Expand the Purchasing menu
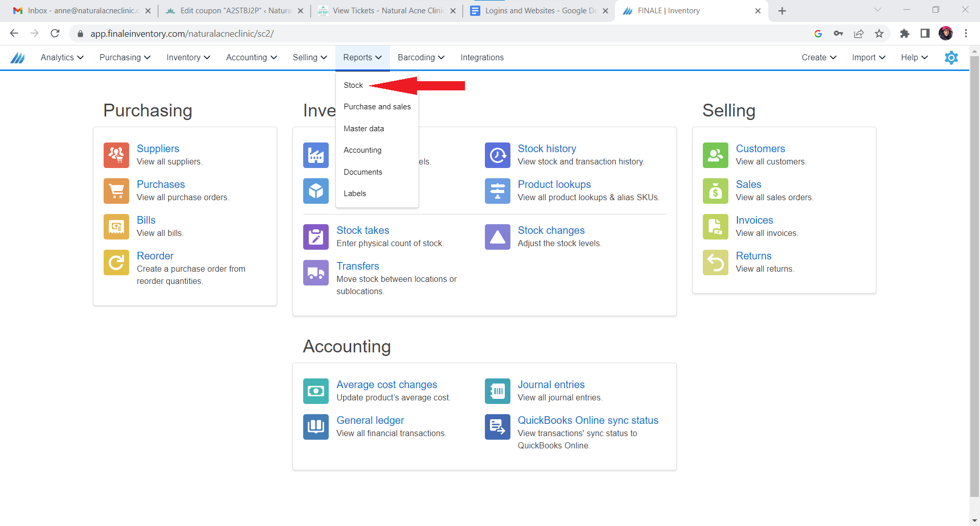This screenshot has height=526, width=980. click(x=125, y=58)
